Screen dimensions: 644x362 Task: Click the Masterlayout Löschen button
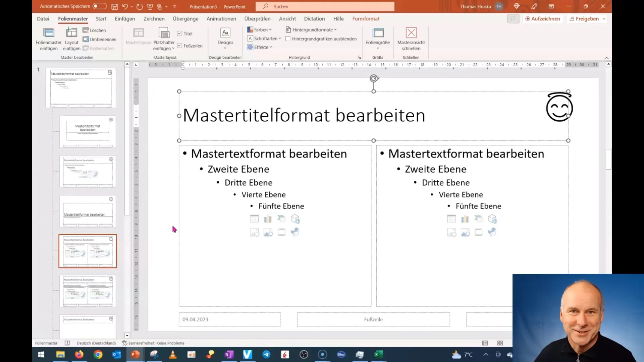click(94, 29)
